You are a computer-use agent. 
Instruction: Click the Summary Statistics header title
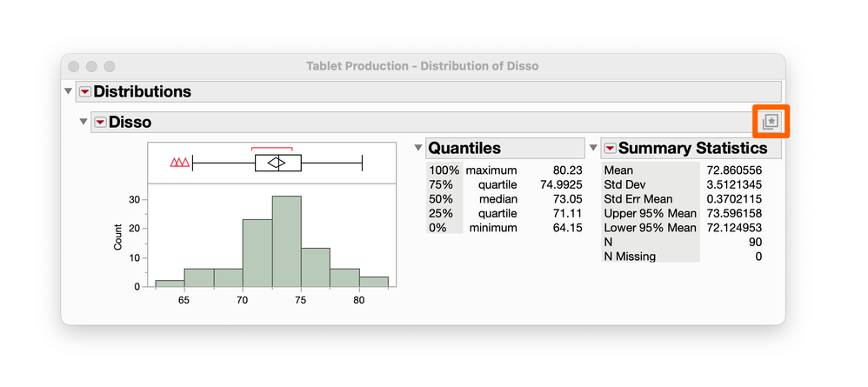[x=692, y=148]
